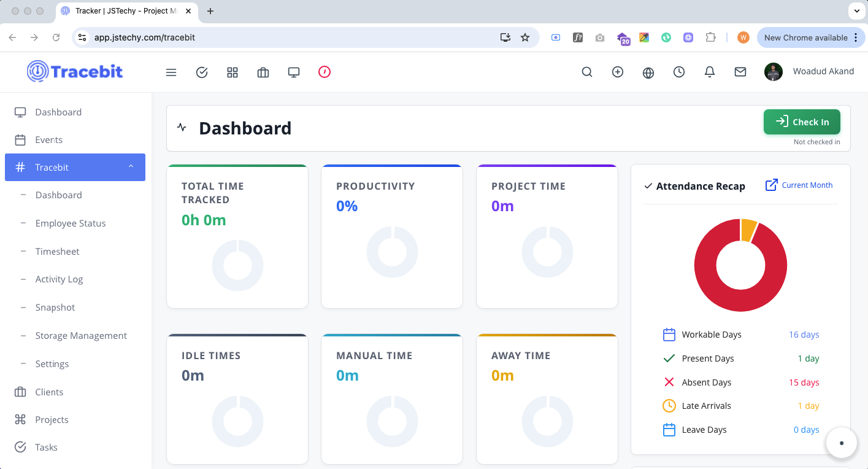Click the plus quick-add icon
This screenshot has height=469, width=868.
click(x=617, y=72)
